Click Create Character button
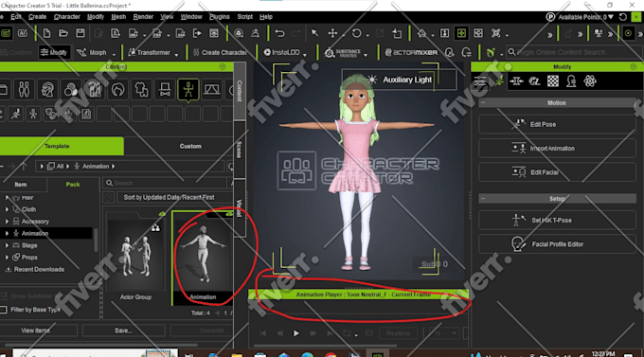This screenshot has width=644, height=357. tap(220, 53)
